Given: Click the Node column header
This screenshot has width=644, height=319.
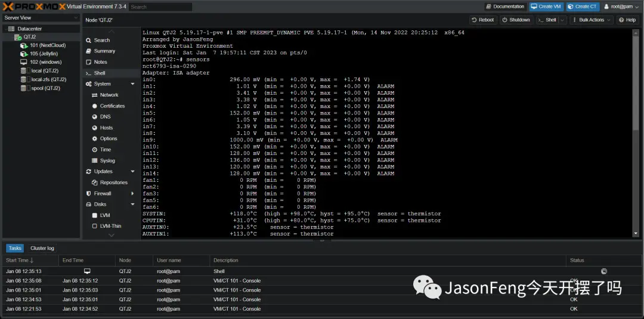Looking at the screenshot, I should (134, 261).
